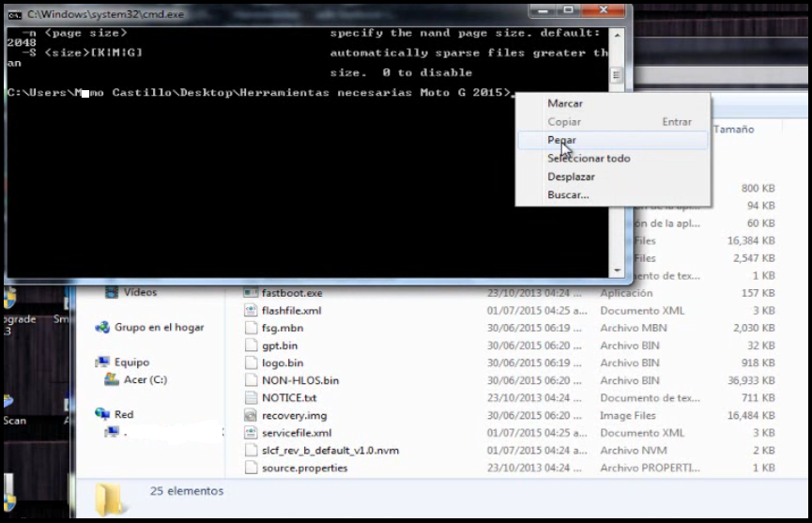Click the logo.bin file icon

(251, 363)
